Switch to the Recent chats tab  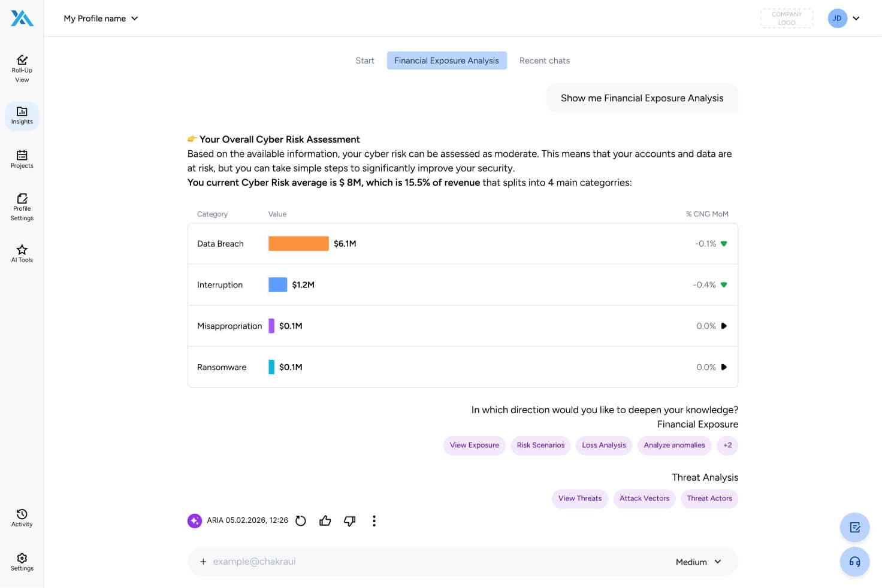pyautogui.click(x=544, y=60)
